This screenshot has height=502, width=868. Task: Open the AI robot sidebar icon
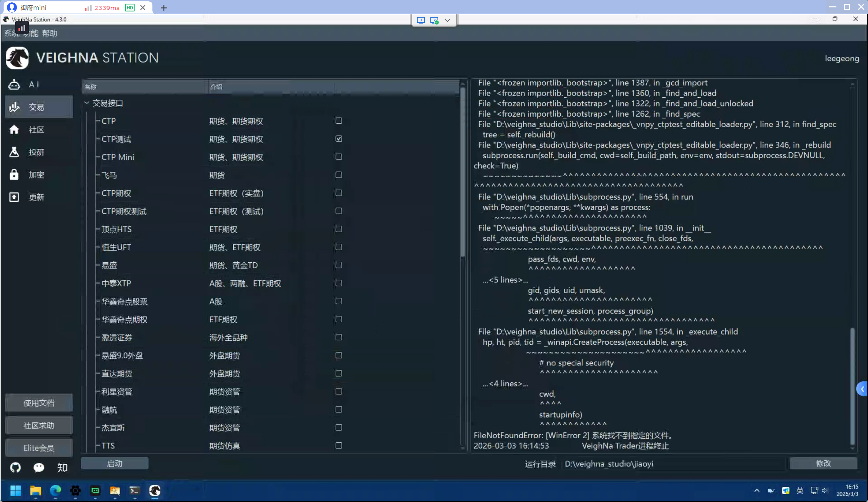14,85
